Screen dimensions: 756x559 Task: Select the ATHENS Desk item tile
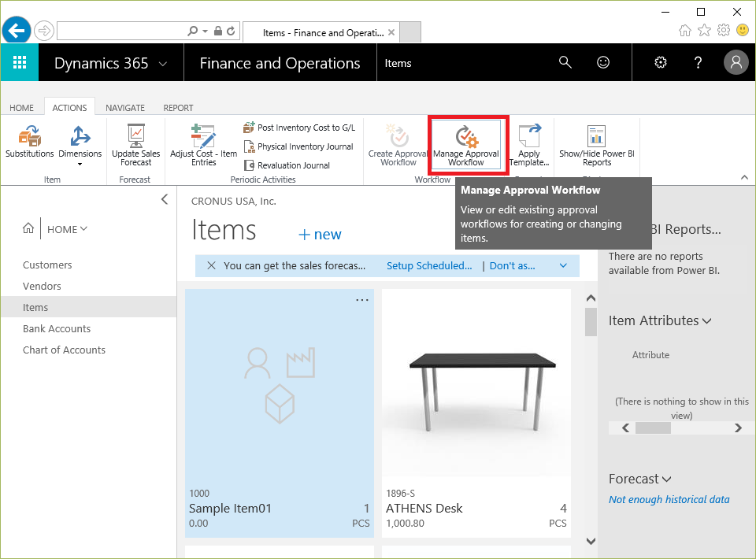(476, 409)
